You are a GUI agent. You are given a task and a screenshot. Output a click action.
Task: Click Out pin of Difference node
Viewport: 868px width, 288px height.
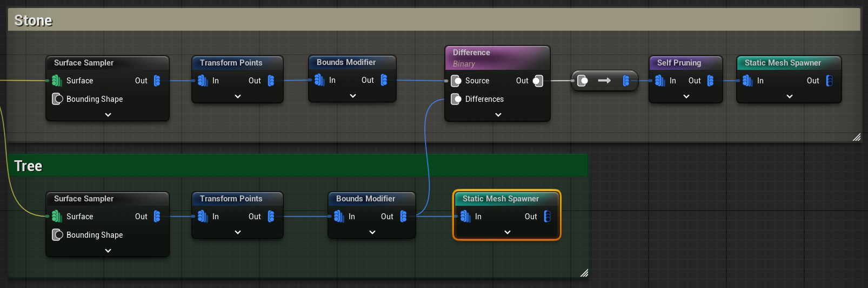pyautogui.click(x=538, y=81)
